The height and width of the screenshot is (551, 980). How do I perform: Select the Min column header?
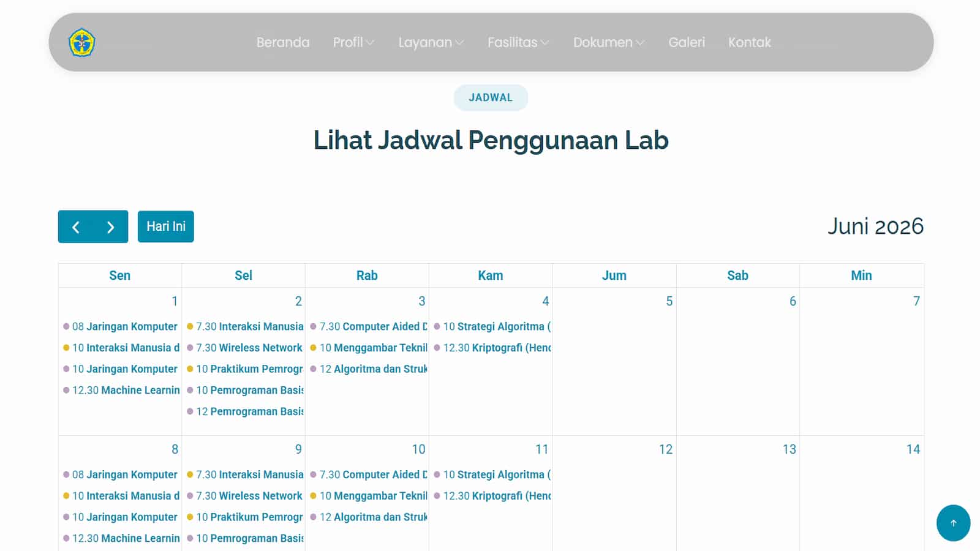[x=861, y=275]
